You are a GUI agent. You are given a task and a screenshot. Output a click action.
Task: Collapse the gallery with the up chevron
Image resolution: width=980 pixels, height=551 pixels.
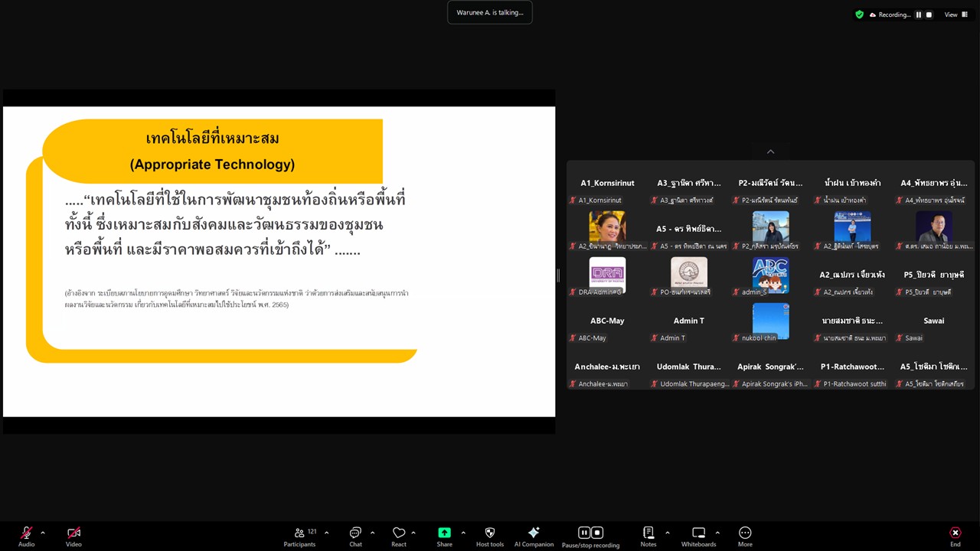point(770,152)
